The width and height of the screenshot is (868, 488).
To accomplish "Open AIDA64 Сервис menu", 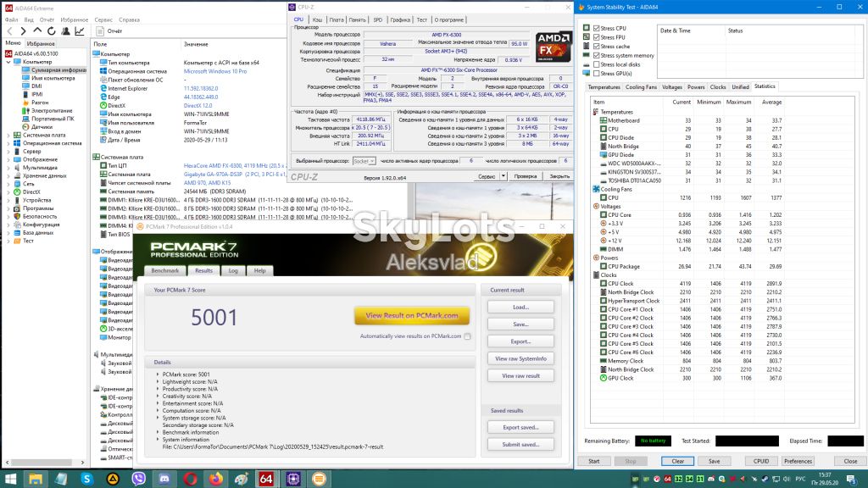I will pyautogui.click(x=103, y=19).
